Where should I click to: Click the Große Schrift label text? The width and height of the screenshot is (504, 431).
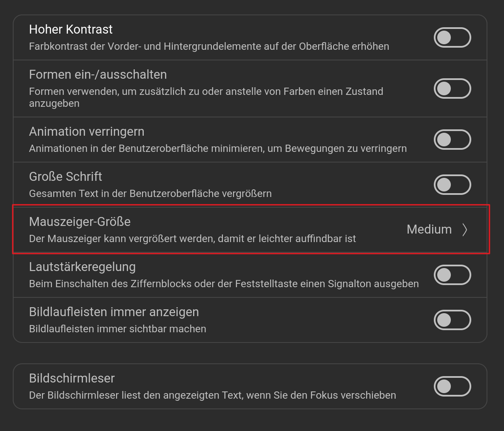65,177
